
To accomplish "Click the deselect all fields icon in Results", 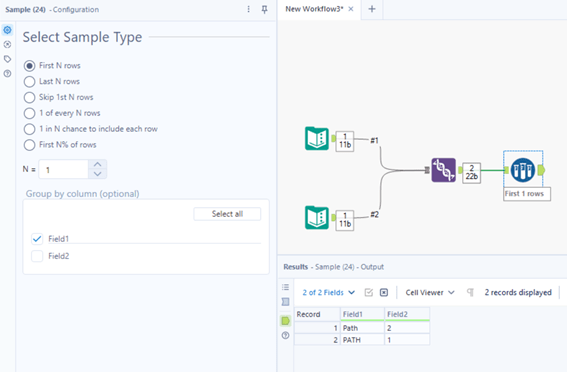I will 384,292.
